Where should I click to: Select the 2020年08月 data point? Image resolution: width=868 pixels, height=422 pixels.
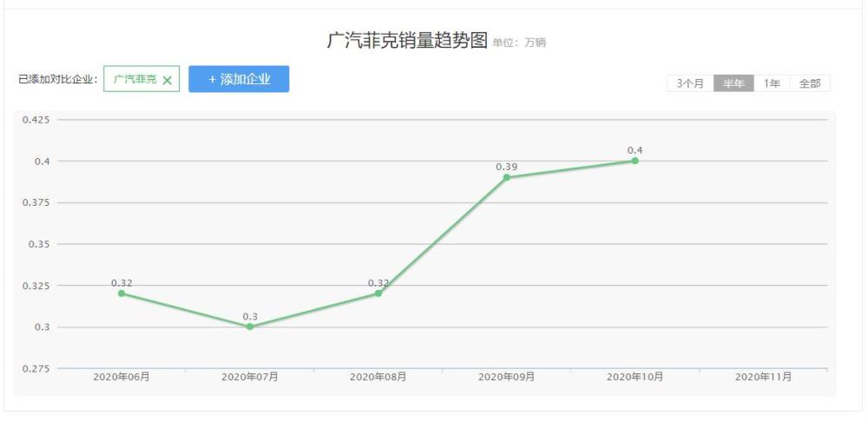378,293
